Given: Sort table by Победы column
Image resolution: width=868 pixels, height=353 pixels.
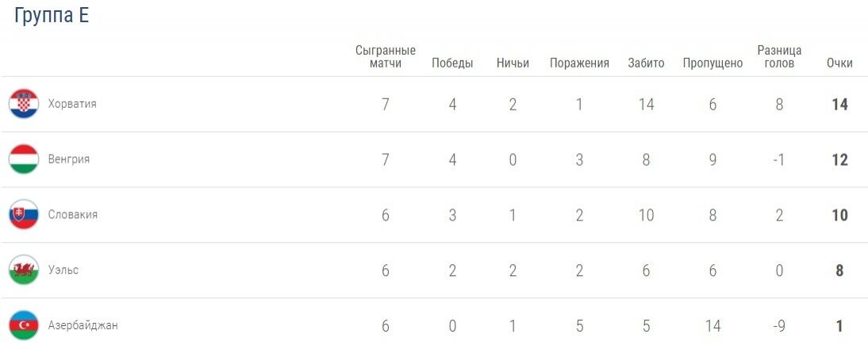Looking at the screenshot, I should click(452, 63).
